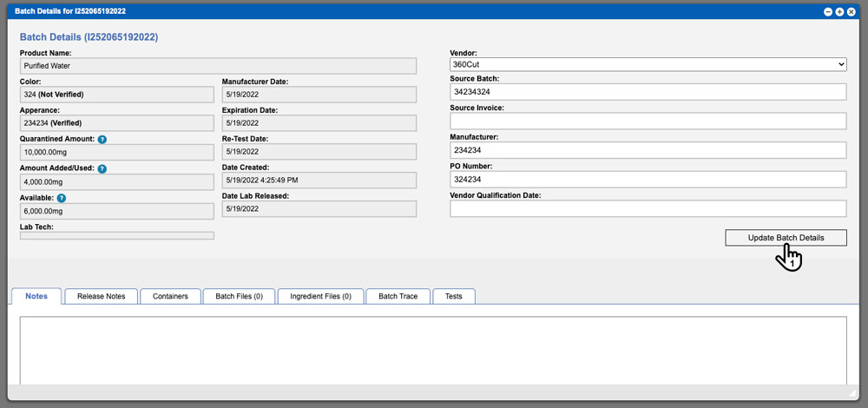Screen dimensions: 868x408
Task: Click the help icon next to Amount Added/Used
Action: click(x=102, y=169)
